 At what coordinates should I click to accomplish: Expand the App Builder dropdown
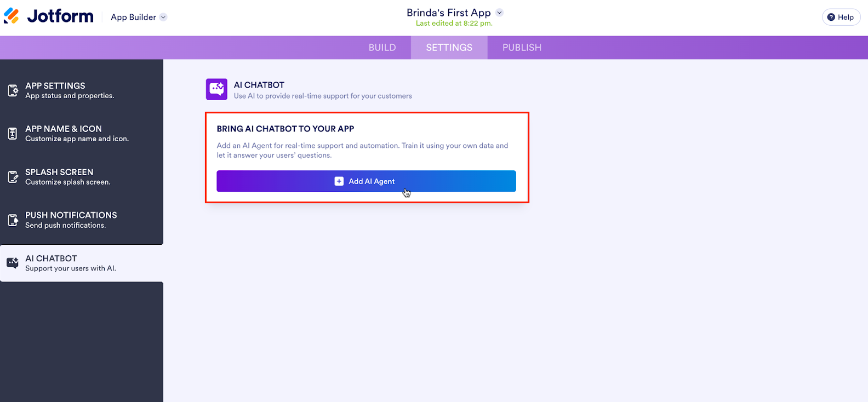(x=163, y=17)
